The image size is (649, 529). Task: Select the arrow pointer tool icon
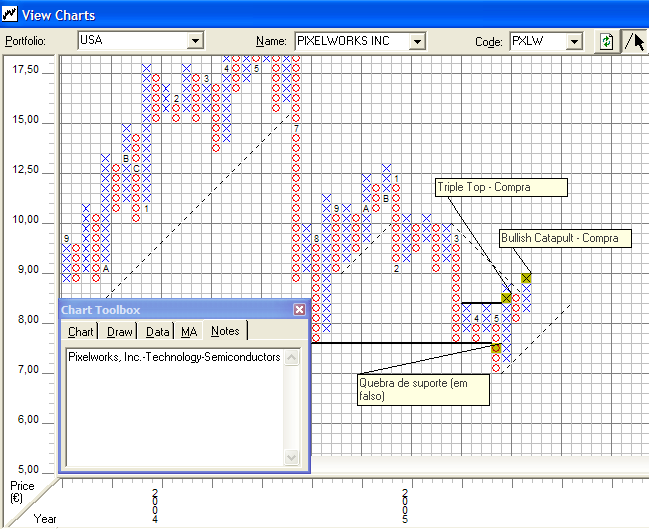point(635,41)
